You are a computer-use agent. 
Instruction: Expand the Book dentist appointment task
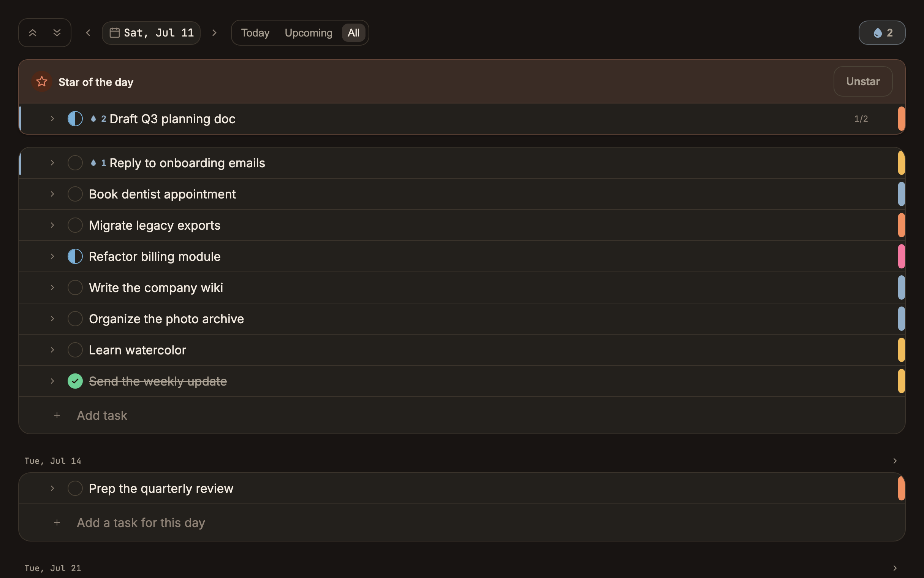(52, 194)
